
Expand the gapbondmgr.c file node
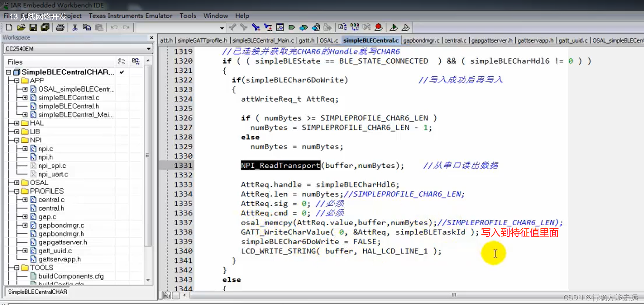pyautogui.click(x=25, y=225)
